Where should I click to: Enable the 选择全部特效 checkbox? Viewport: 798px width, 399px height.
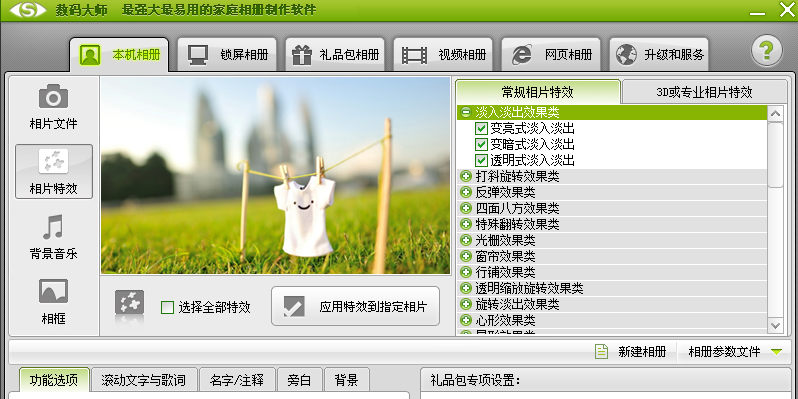click(x=167, y=307)
